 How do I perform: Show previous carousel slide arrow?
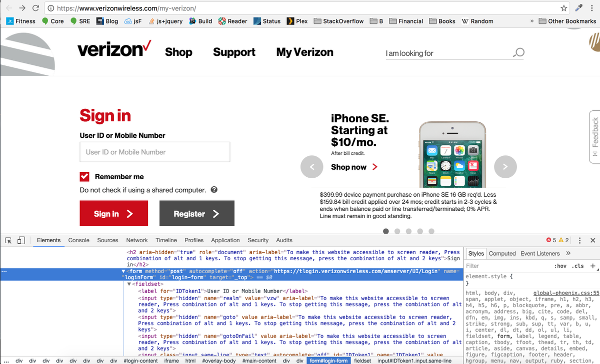coord(312,167)
